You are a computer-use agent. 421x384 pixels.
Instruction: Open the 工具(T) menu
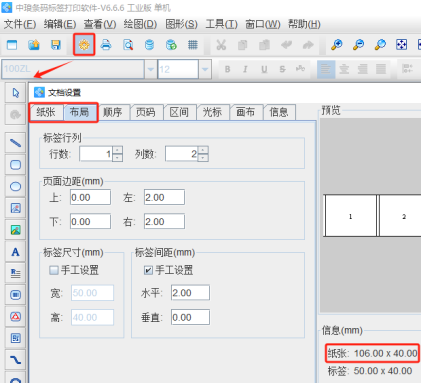click(222, 24)
